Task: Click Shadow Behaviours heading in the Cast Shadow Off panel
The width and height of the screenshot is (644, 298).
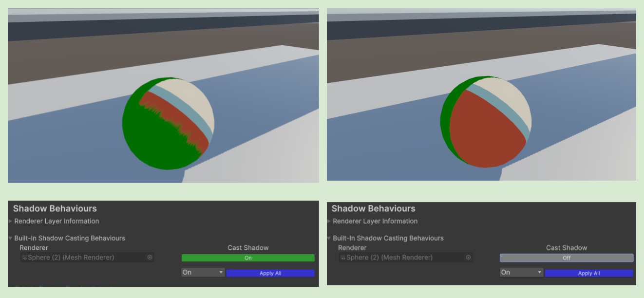Action: 373,208
